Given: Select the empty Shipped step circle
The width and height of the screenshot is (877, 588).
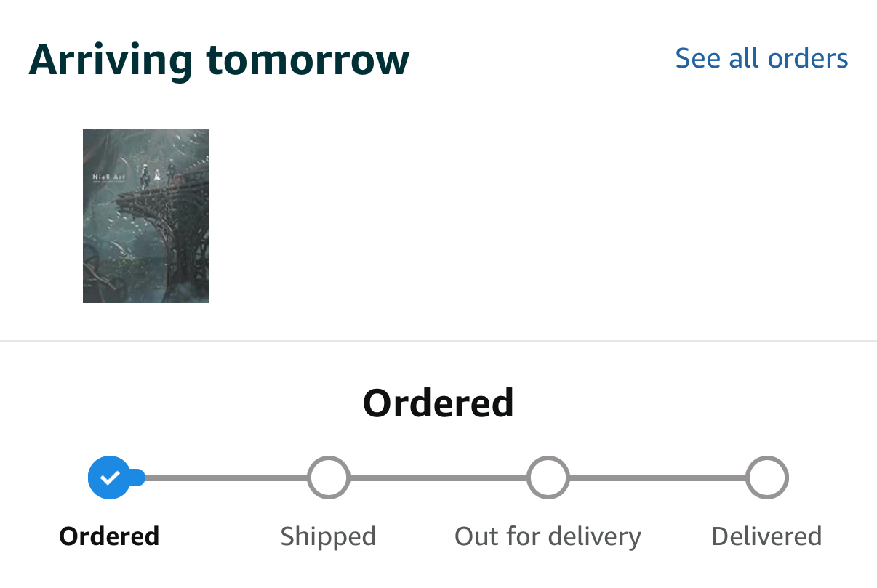Looking at the screenshot, I should point(329,478).
